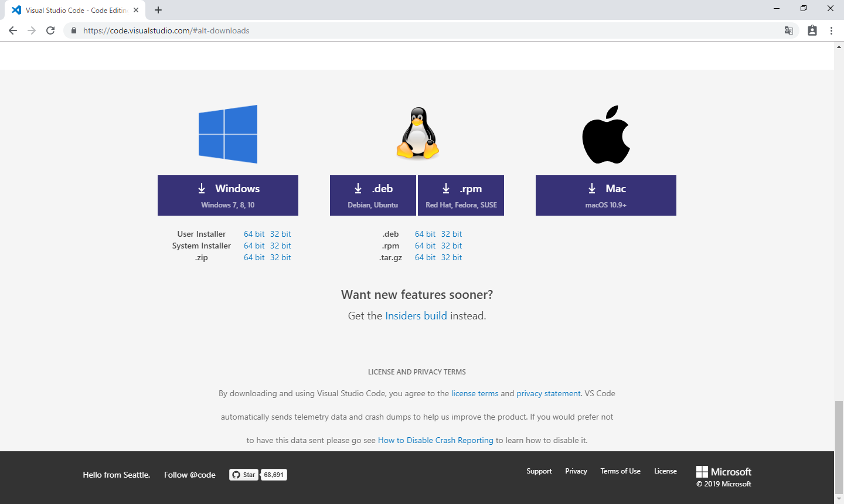Image resolution: width=844 pixels, height=504 pixels.
Task: Download the Mac build button
Action: pyautogui.click(x=606, y=195)
